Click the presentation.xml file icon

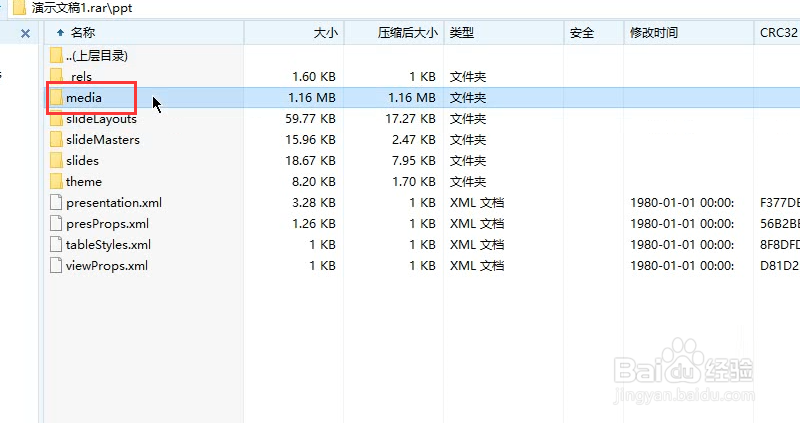(56, 203)
